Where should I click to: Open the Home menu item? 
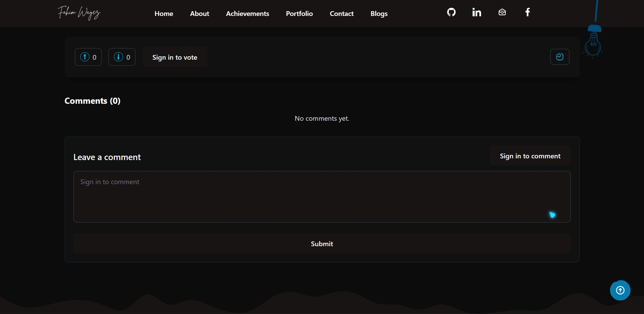click(164, 14)
